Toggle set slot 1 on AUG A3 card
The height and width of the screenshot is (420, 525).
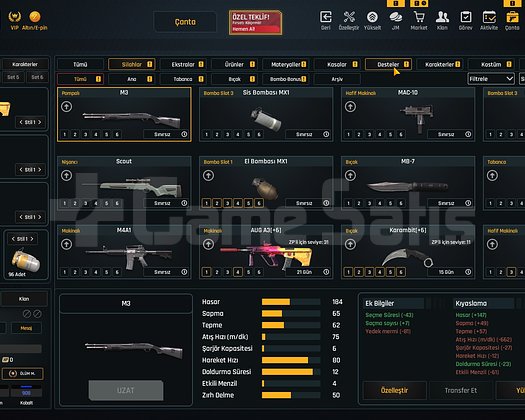pos(207,272)
